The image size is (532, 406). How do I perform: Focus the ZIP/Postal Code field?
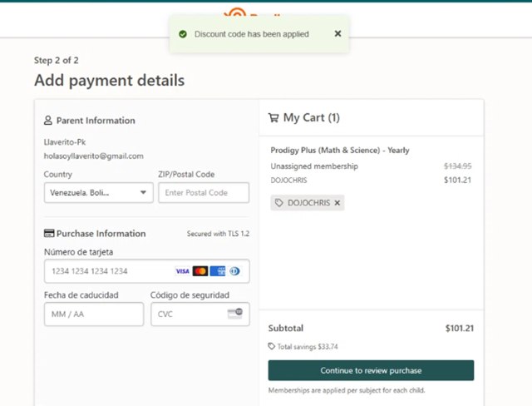[x=203, y=193]
